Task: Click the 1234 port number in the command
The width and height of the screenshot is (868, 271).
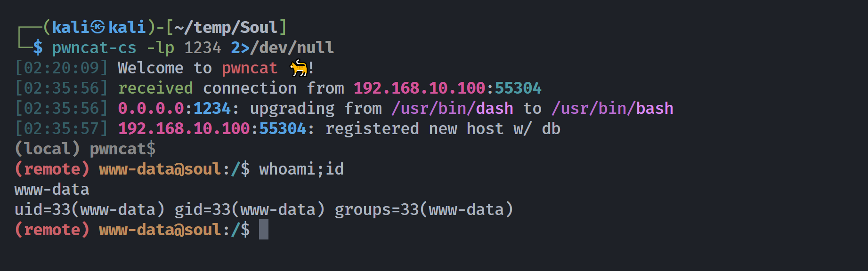Action: 203,48
